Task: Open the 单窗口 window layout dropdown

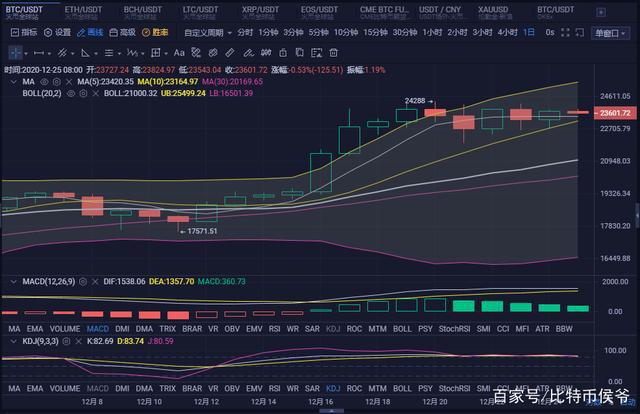Action: tap(608, 32)
